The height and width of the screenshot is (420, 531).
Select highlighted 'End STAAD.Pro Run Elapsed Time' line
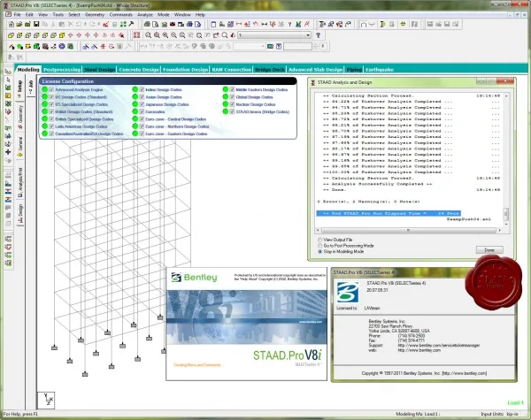[x=389, y=213]
